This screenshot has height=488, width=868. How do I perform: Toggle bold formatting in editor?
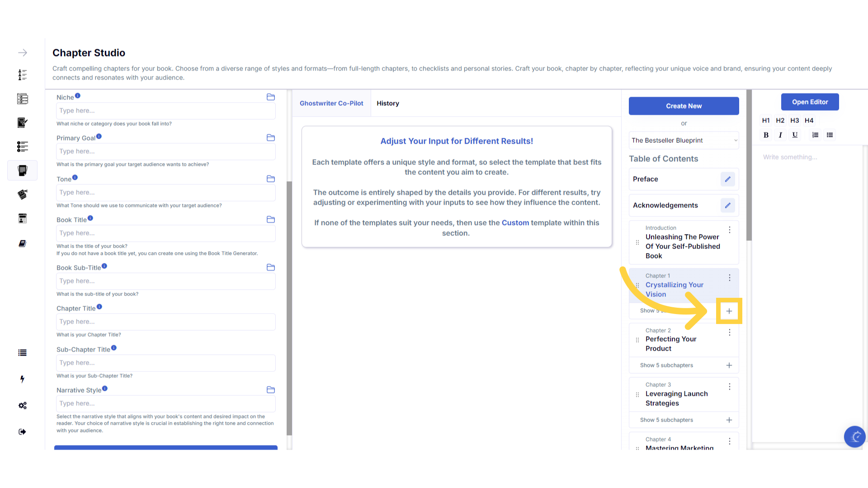[x=766, y=135]
